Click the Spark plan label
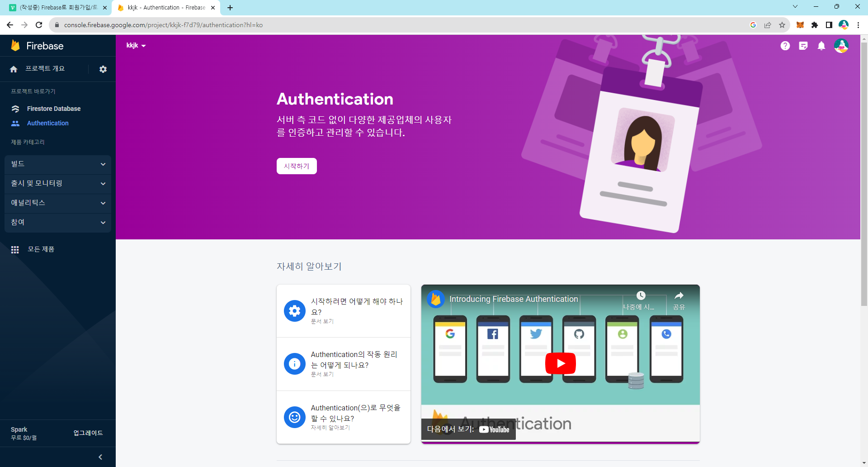The height and width of the screenshot is (467, 868). click(x=19, y=429)
